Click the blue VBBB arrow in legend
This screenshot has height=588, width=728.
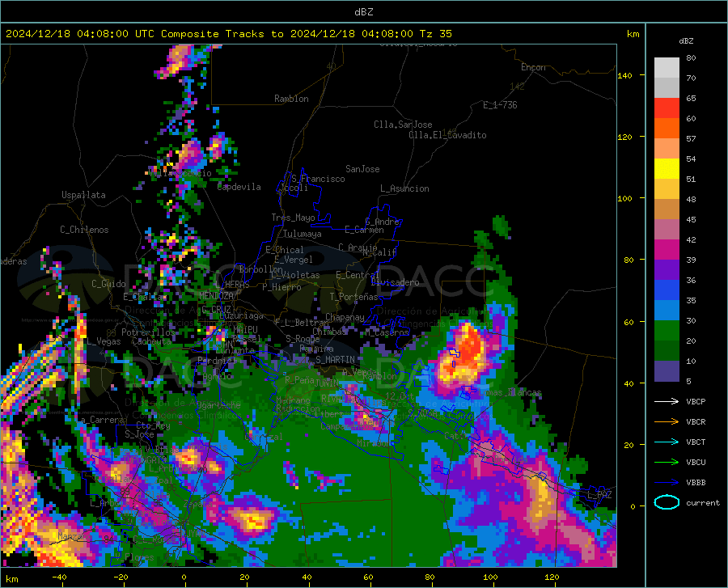click(667, 482)
